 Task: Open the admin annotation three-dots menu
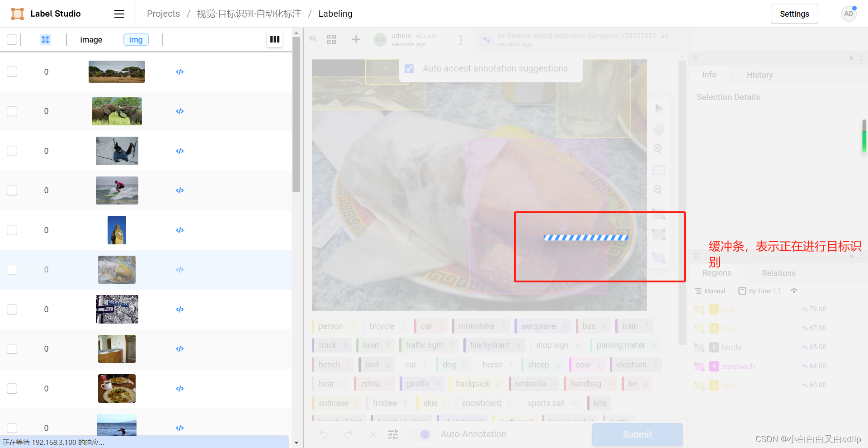(461, 40)
